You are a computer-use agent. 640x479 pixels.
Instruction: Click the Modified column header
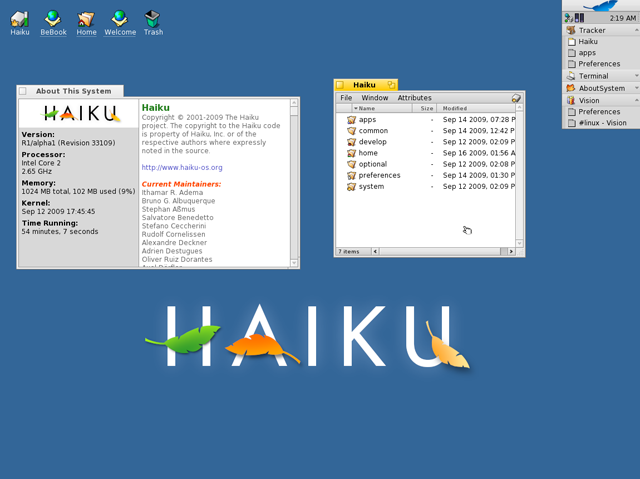click(476, 108)
